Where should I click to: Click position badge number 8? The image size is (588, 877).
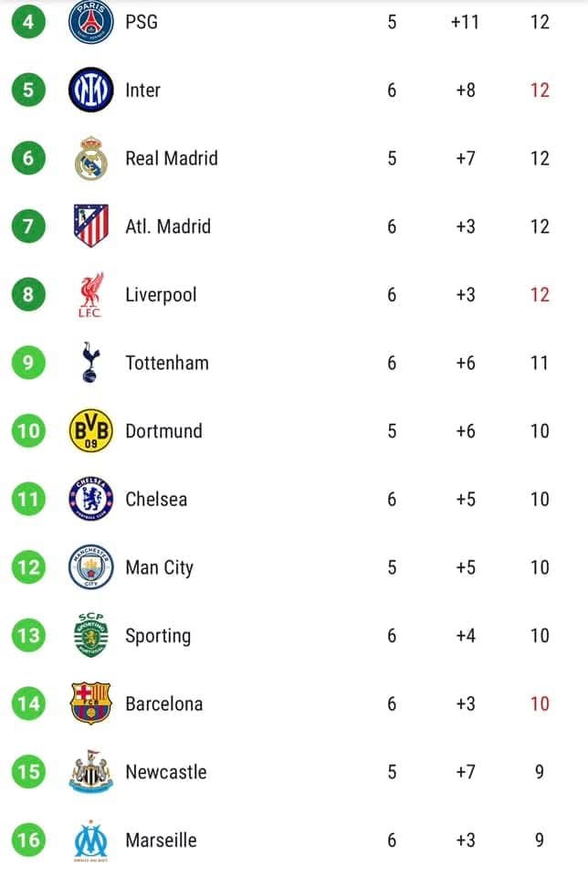tap(28, 294)
